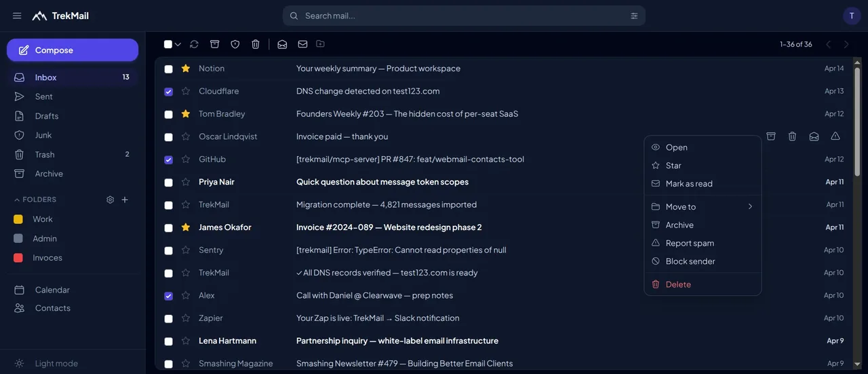
Task: Toggle the select-all checkbox
Action: tap(168, 44)
